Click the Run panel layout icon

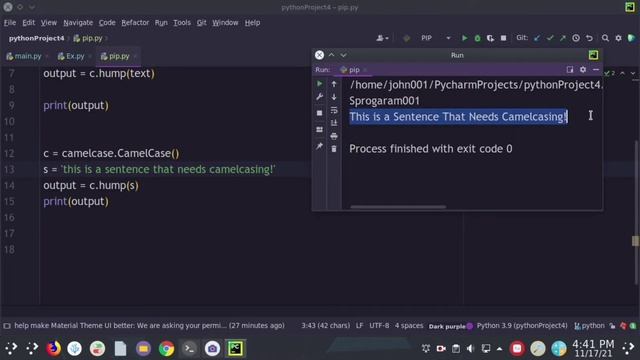320,129
